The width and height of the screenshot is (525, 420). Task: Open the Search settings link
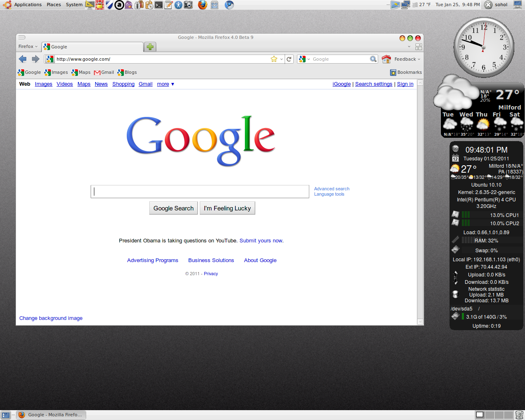374,84
